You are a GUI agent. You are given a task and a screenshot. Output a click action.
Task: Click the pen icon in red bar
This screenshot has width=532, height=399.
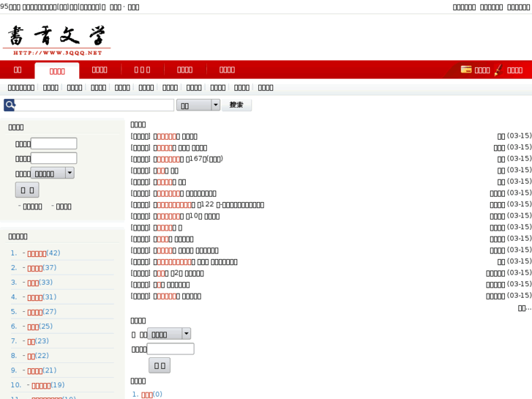498,70
